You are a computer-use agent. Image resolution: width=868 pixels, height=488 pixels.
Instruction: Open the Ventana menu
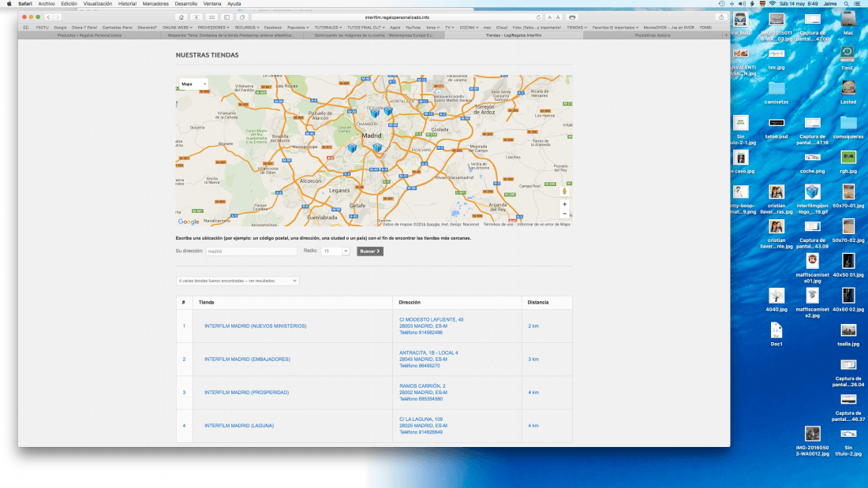pyautogui.click(x=212, y=4)
